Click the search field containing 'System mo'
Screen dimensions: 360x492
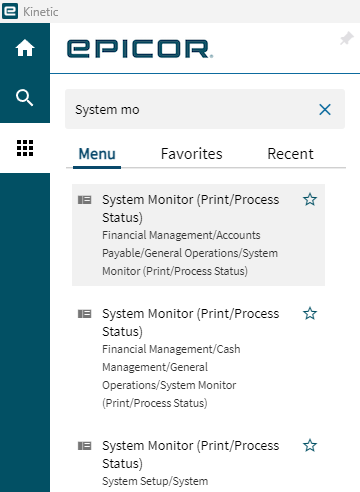pyautogui.click(x=205, y=109)
